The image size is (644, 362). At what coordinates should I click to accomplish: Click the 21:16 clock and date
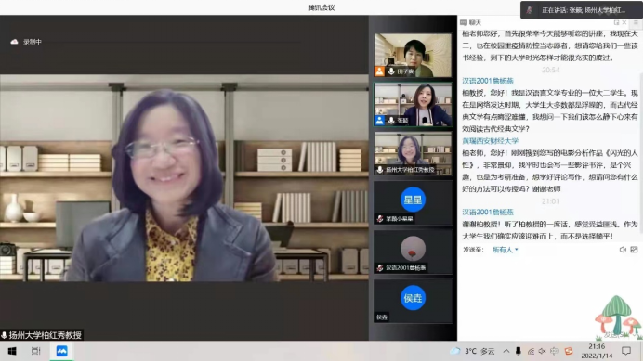coord(597,351)
